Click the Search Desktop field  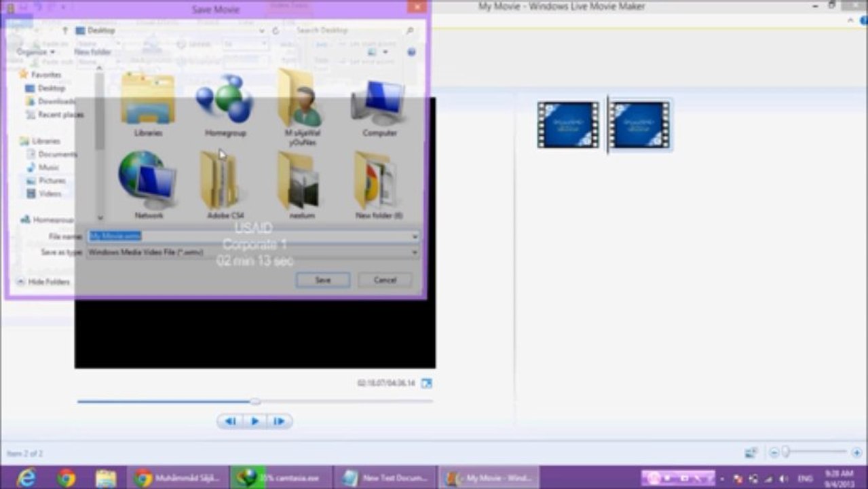click(355, 31)
